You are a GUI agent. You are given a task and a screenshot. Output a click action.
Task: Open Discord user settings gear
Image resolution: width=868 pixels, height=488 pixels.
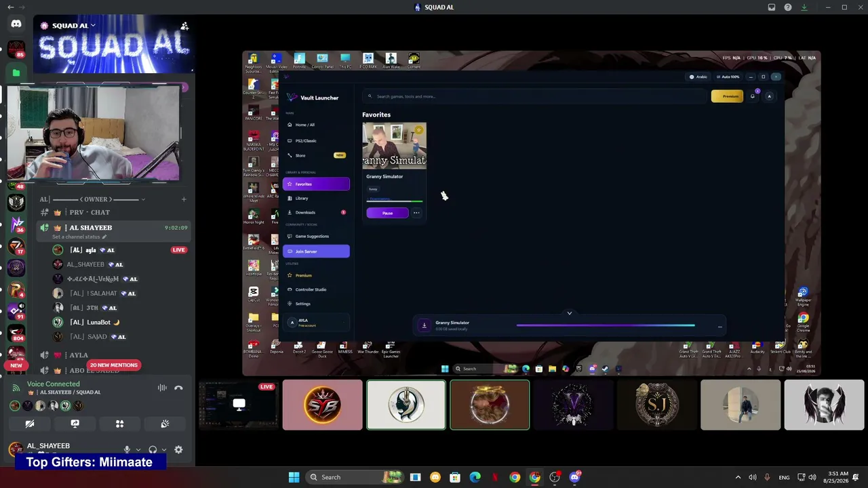pyautogui.click(x=178, y=449)
